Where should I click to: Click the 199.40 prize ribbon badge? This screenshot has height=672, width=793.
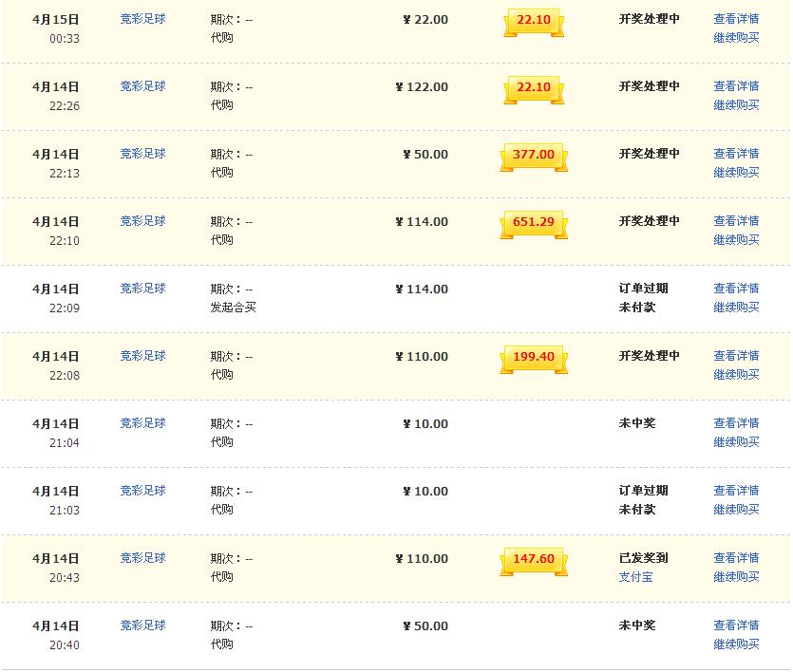533,357
